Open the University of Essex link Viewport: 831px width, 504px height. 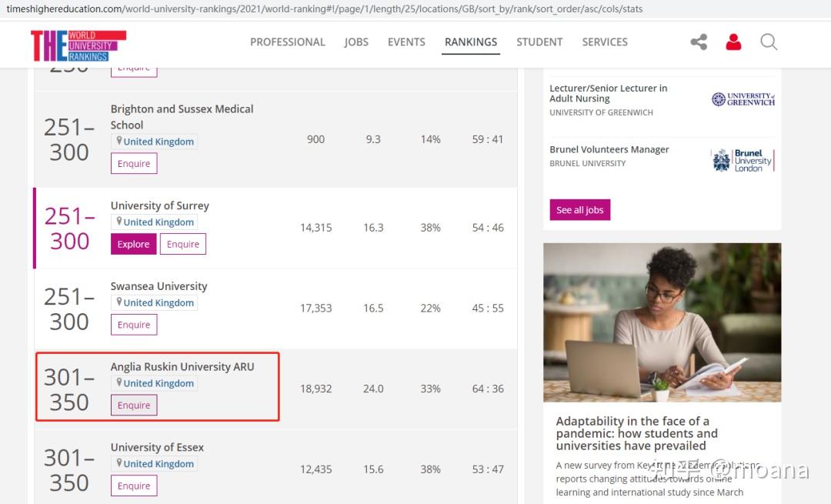[x=157, y=447]
